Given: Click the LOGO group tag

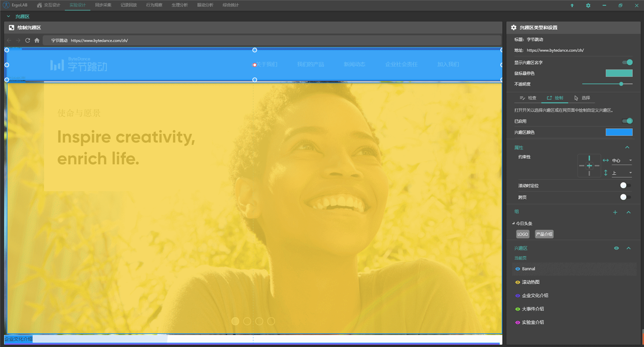Looking at the screenshot, I should click(522, 234).
